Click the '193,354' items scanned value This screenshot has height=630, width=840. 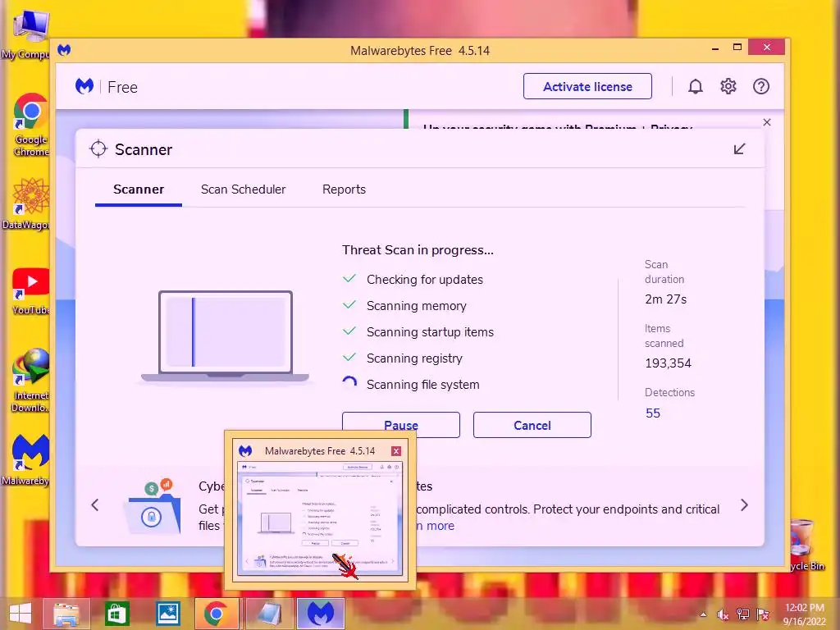[x=668, y=363]
